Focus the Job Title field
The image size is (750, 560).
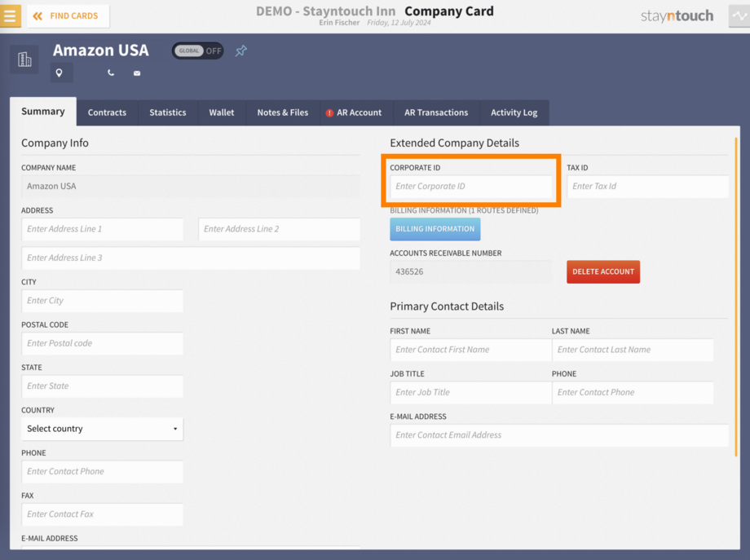pos(470,392)
